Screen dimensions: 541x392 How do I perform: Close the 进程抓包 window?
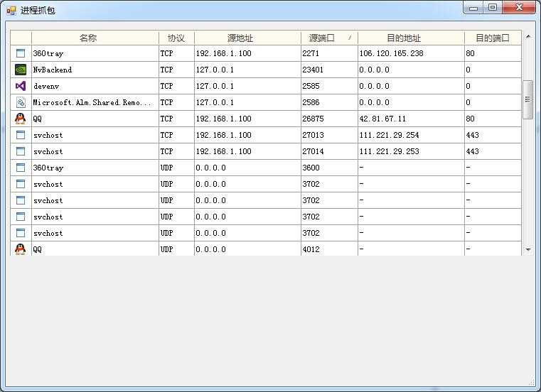point(519,8)
